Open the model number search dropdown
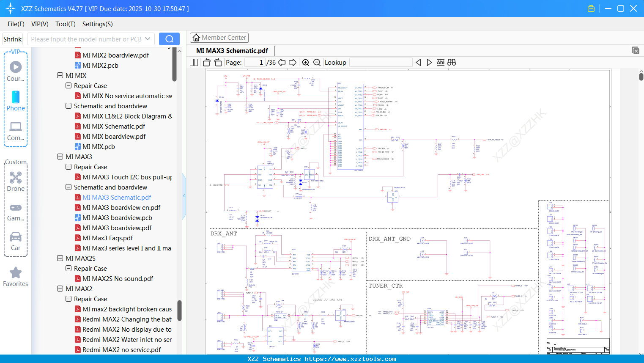This screenshot has width=644, height=363. [147, 38]
